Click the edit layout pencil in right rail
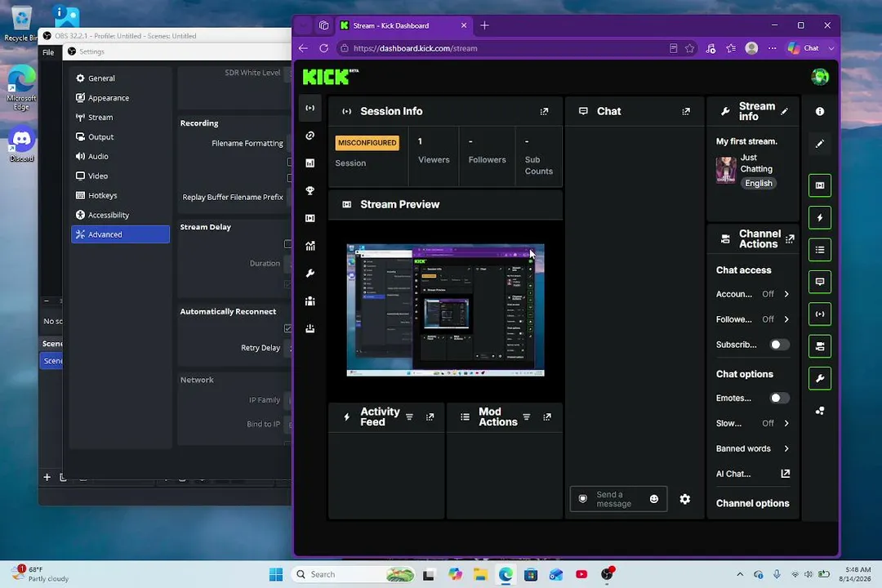 (820, 144)
